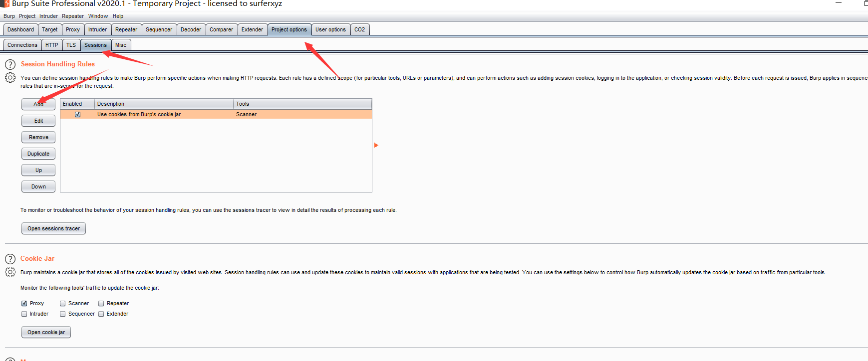This screenshot has width=868, height=361.
Task: Select the TLS sub-tab
Action: (x=71, y=45)
